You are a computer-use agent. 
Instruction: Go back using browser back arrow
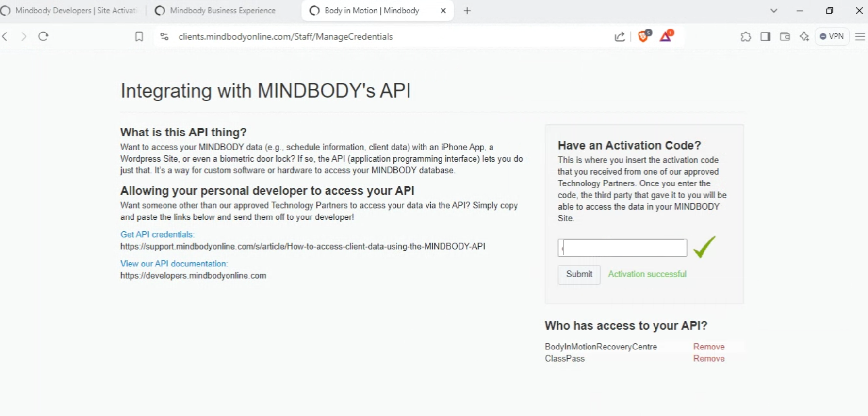click(5, 36)
